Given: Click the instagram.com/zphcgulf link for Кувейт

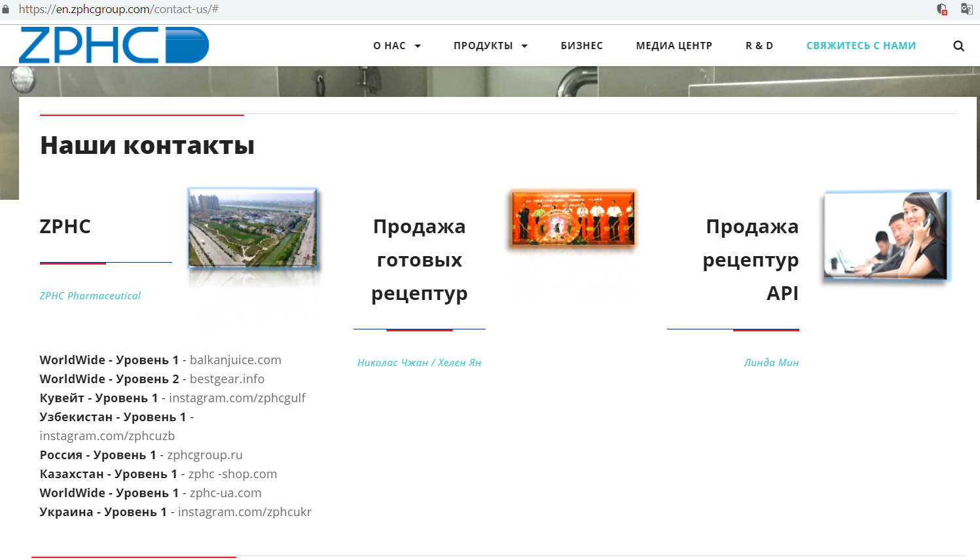Looking at the screenshot, I should (237, 398).
